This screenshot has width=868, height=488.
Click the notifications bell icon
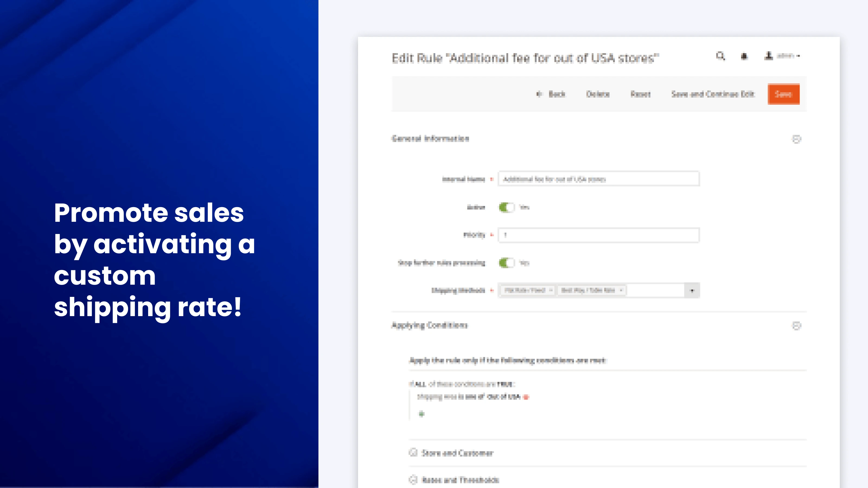[x=744, y=56]
